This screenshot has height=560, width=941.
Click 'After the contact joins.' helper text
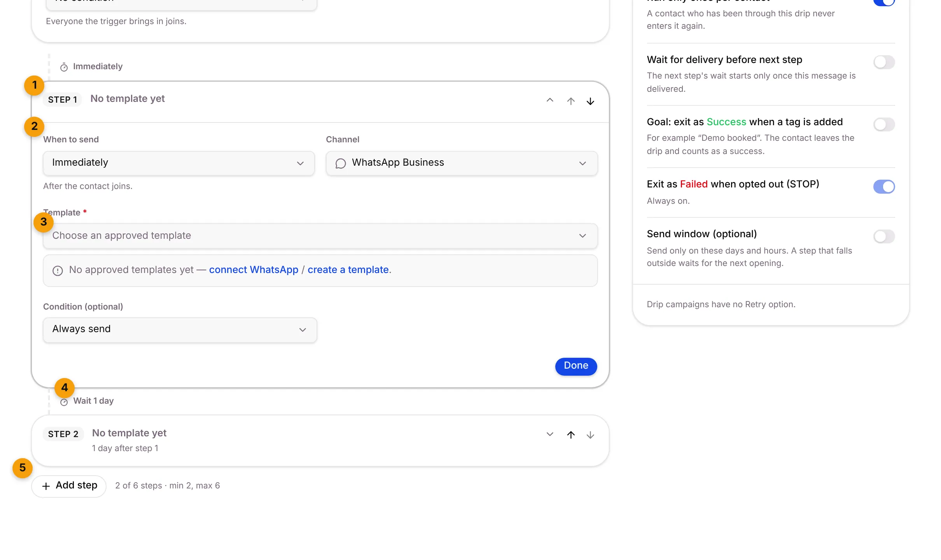[x=88, y=186]
